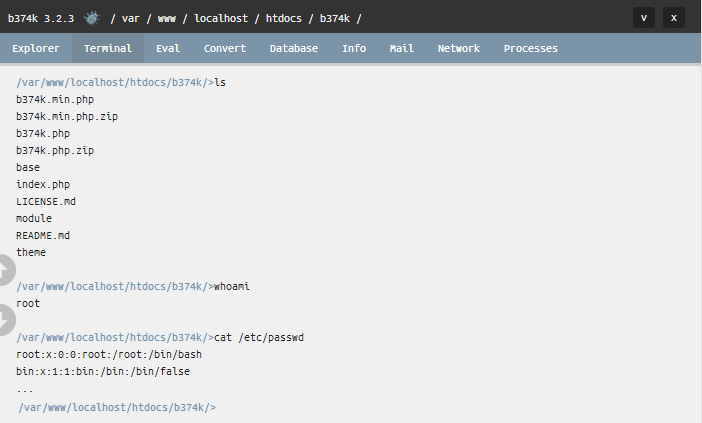Click 'www' in the path breadcrumb

[x=167, y=18]
